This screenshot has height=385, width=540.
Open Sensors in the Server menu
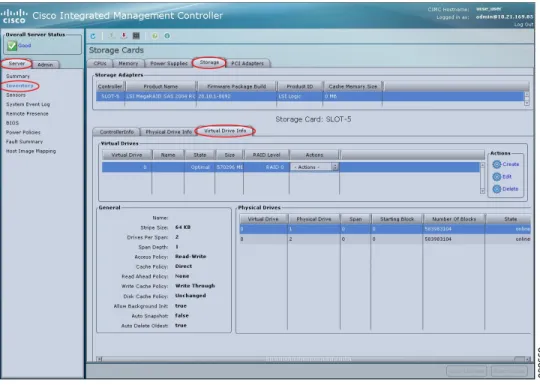pos(16,95)
